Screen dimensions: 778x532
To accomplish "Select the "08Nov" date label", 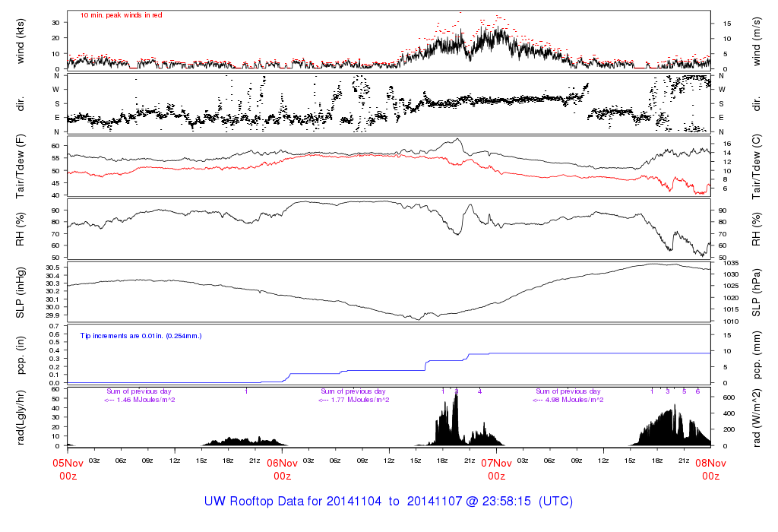I will pyautogui.click(x=711, y=464).
